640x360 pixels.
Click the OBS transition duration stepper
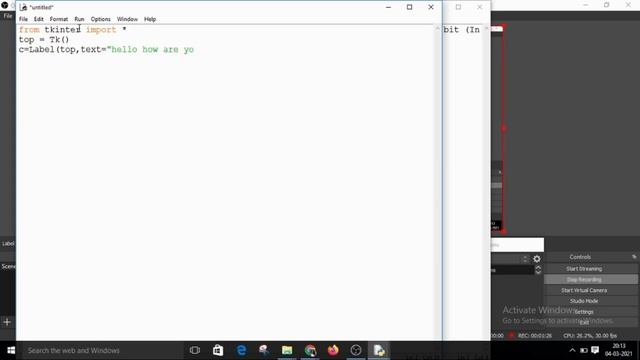tap(538, 270)
